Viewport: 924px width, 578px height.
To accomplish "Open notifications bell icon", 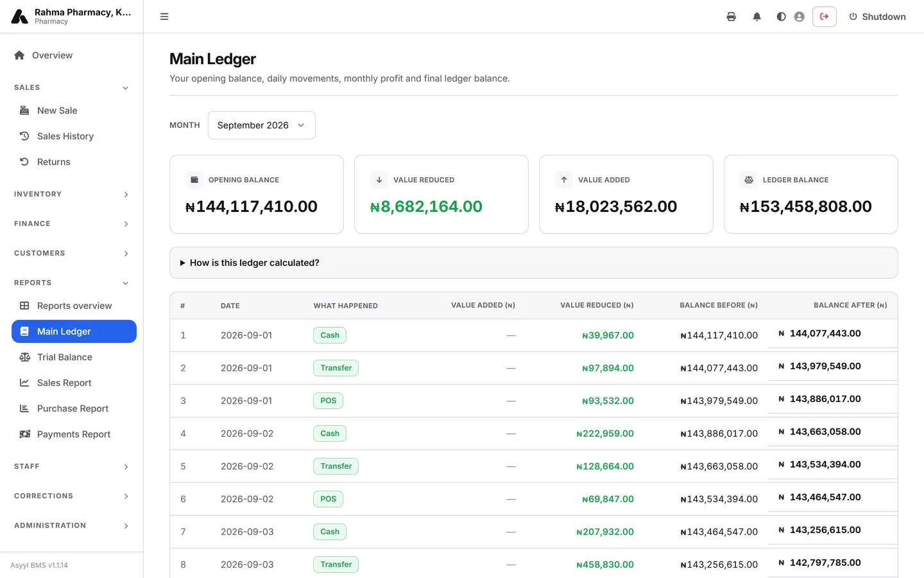I will tap(757, 17).
